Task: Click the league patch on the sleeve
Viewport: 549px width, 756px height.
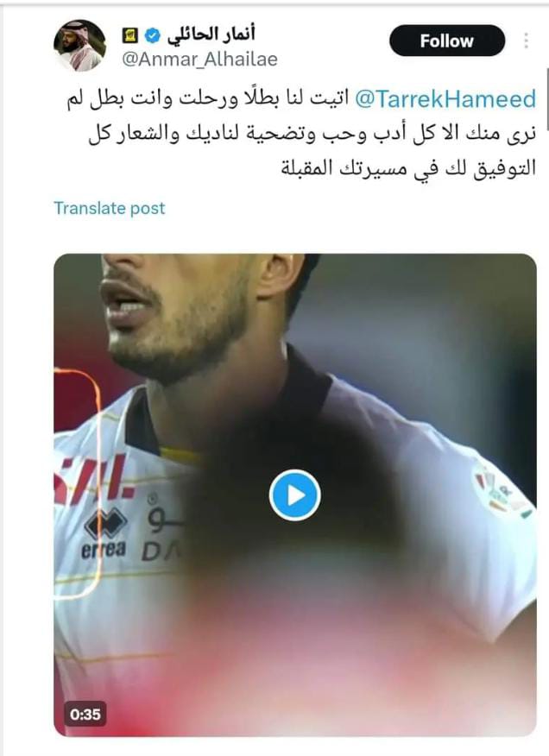Action: pyautogui.click(x=501, y=492)
